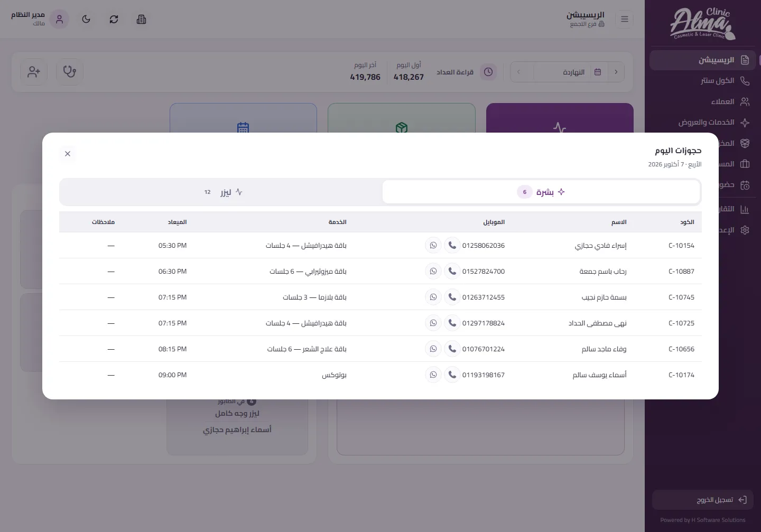Screen dimensions: 761x532
Task: Click the stethoscope icon button
Action: click(x=70, y=72)
